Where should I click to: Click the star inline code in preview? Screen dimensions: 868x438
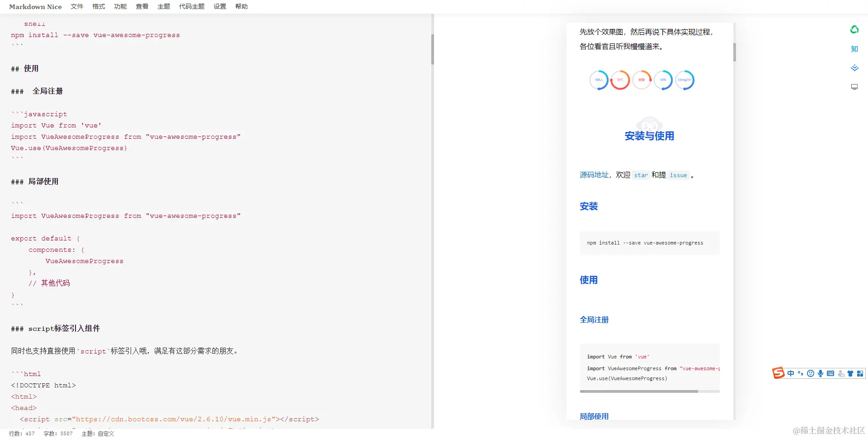pos(641,175)
